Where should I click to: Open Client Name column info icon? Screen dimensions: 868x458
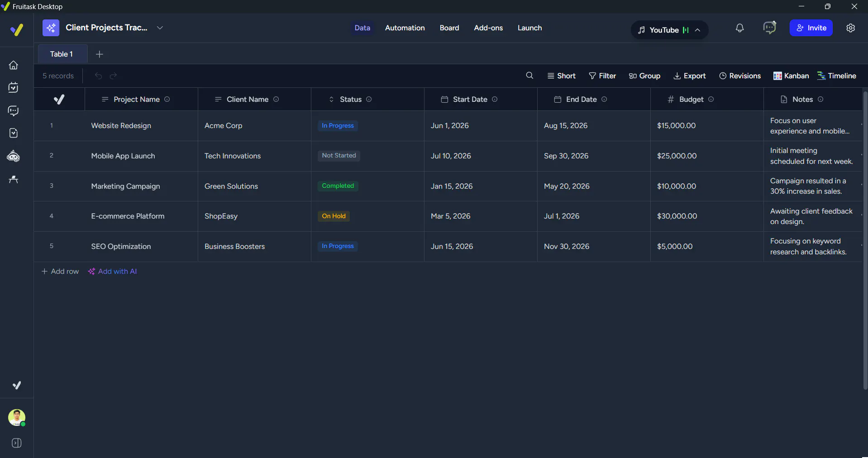(276, 99)
